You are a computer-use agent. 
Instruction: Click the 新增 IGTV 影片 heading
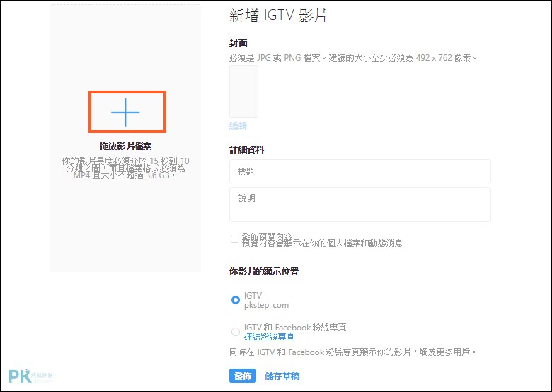(277, 16)
